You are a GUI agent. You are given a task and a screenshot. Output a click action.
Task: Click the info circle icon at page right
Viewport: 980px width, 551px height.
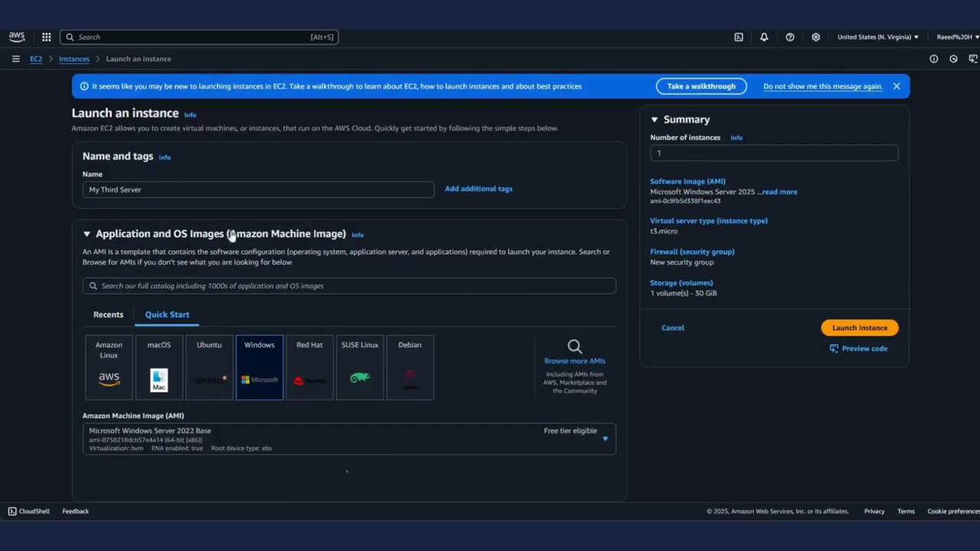pyautogui.click(x=934, y=59)
